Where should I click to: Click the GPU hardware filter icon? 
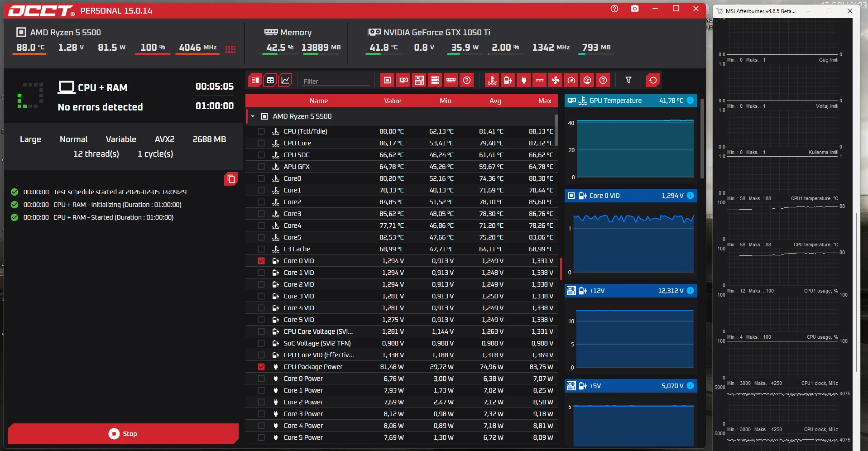(x=403, y=81)
